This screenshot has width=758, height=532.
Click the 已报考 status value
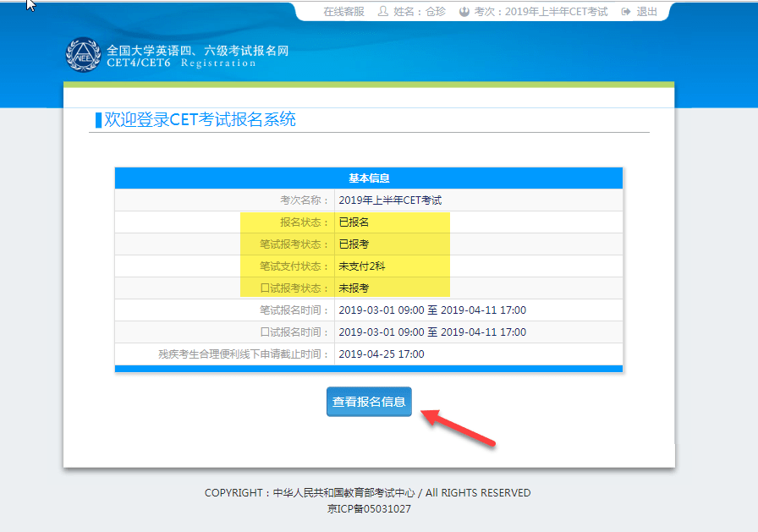[354, 244]
